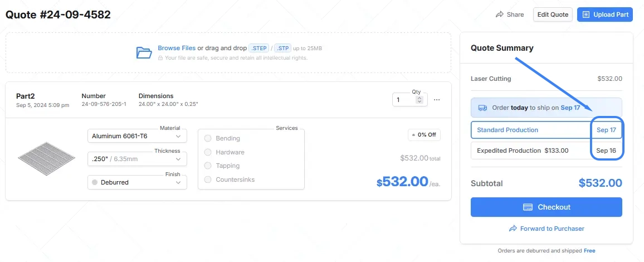Screen dimensions: 644x262
Task: Choose Standard Production shipping option
Action: click(x=546, y=130)
